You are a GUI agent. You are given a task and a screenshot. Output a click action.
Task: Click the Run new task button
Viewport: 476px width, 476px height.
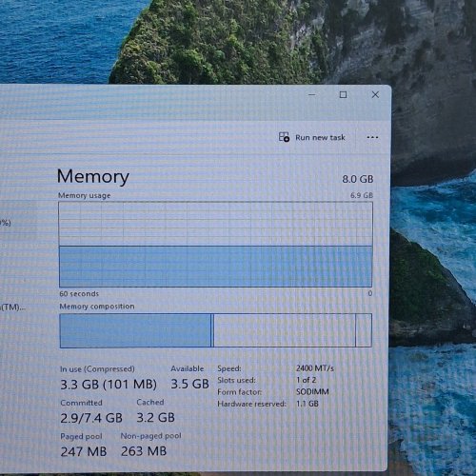312,137
